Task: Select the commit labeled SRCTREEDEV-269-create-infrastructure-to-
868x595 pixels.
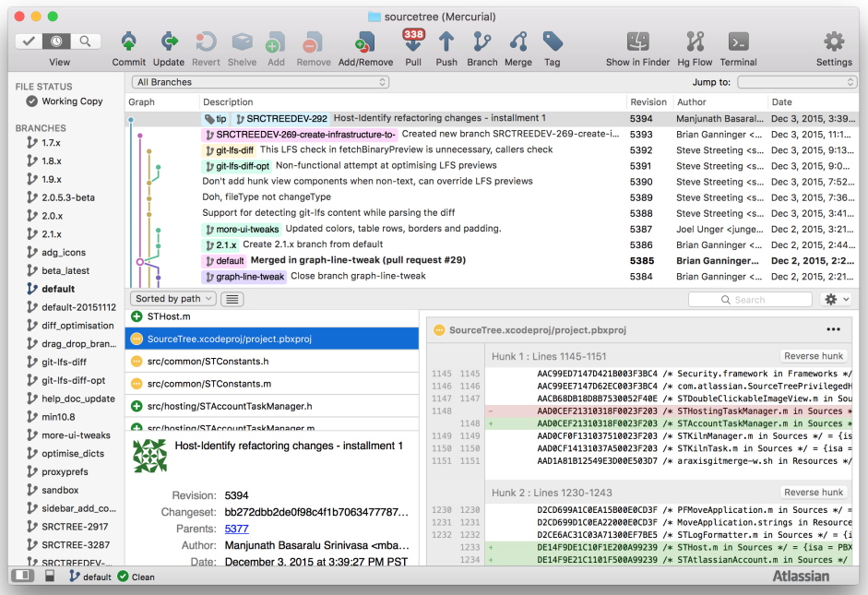Action: click(x=493, y=135)
